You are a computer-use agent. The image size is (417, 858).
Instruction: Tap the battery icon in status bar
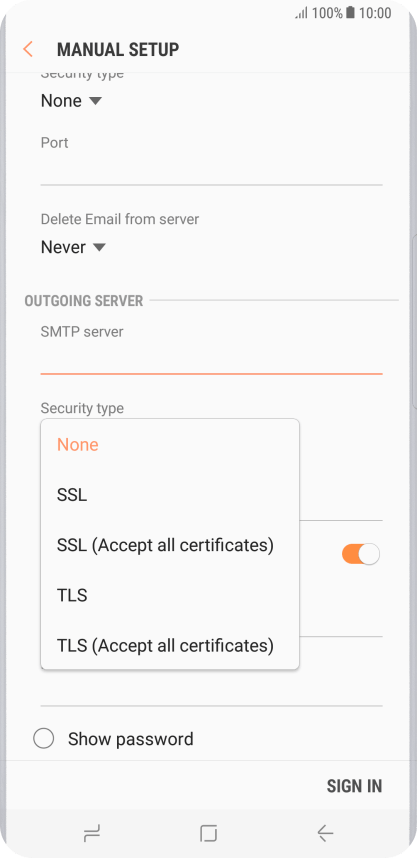pyautogui.click(x=350, y=13)
